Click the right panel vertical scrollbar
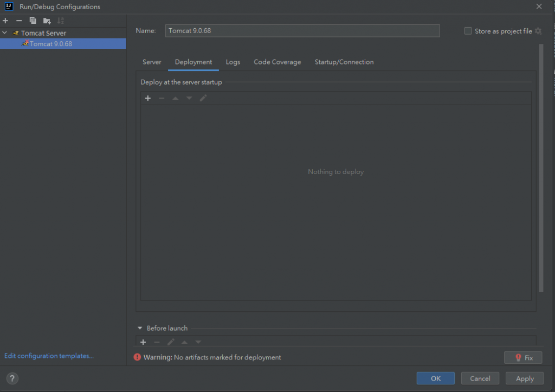Image resolution: width=555 pixels, height=392 pixels. click(x=541, y=168)
